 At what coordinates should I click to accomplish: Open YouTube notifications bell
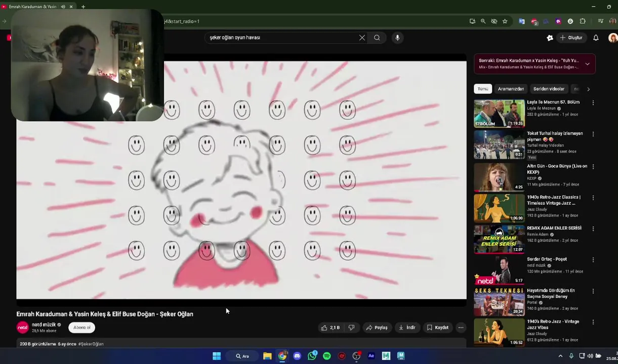(596, 37)
